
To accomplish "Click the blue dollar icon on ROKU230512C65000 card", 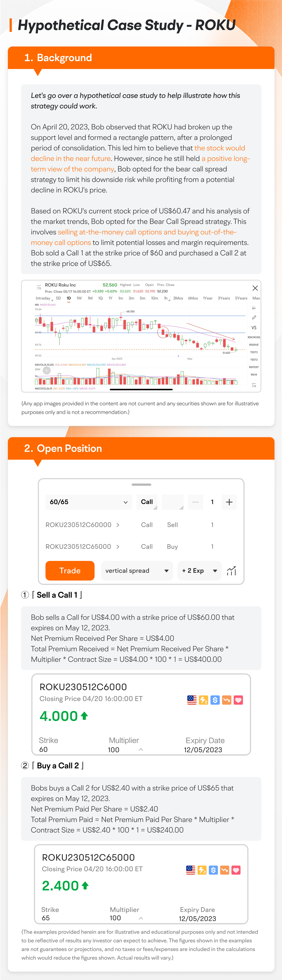I will [x=213, y=870].
